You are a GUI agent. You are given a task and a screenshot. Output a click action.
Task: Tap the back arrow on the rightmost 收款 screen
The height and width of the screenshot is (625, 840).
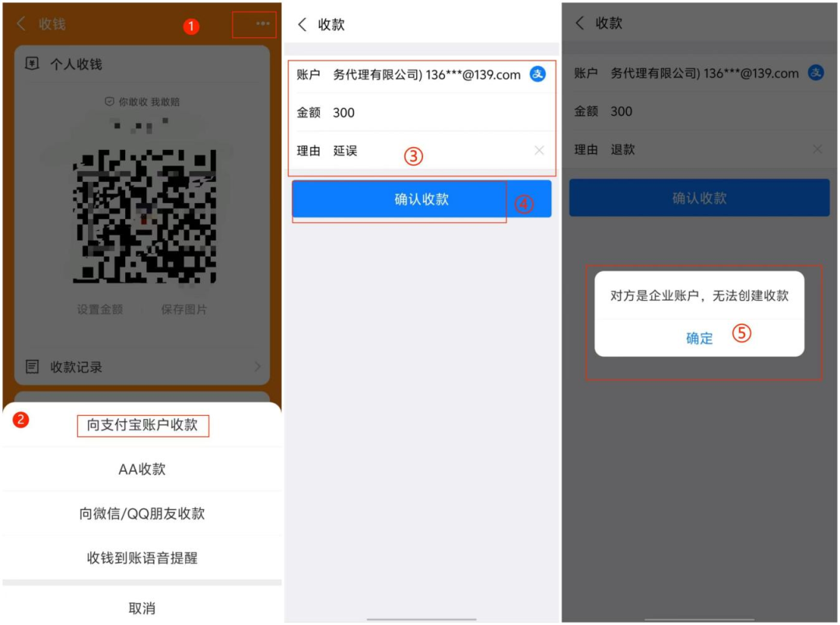coord(581,24)
